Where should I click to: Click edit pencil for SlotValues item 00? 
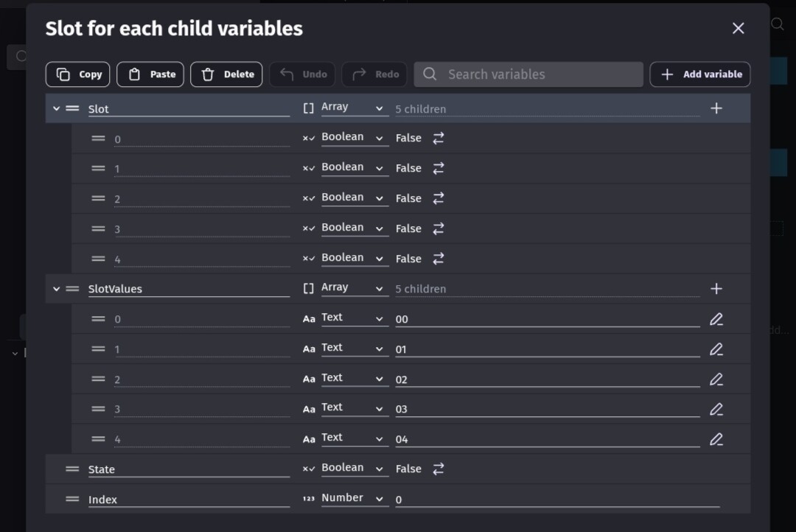[x=716, y=319]
